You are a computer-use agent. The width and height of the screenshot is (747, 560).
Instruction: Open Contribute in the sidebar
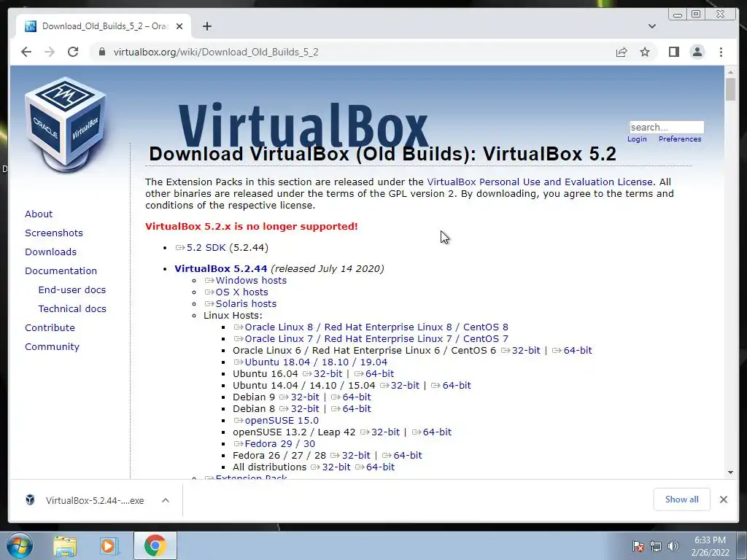coord(50,328)
